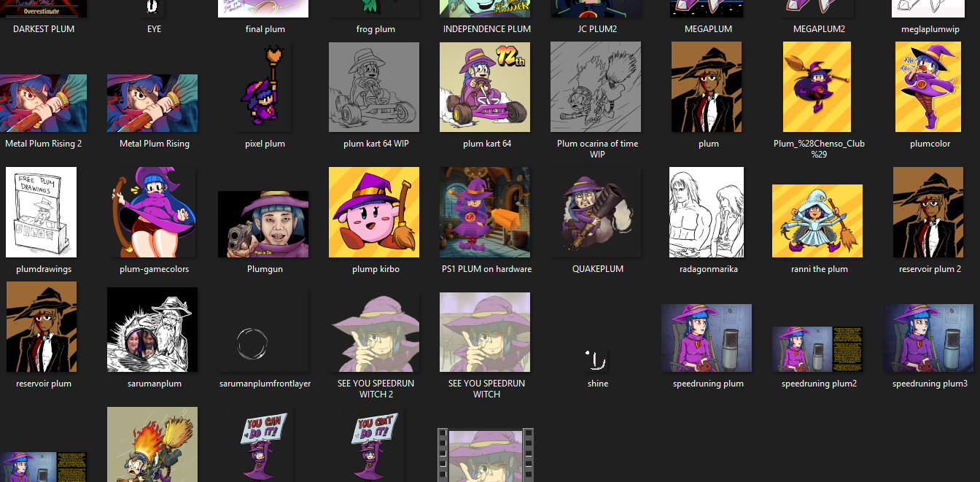Select the 'MEGAPLUM' file label
The image size is (980, 482).
click(x=708, y=29)
